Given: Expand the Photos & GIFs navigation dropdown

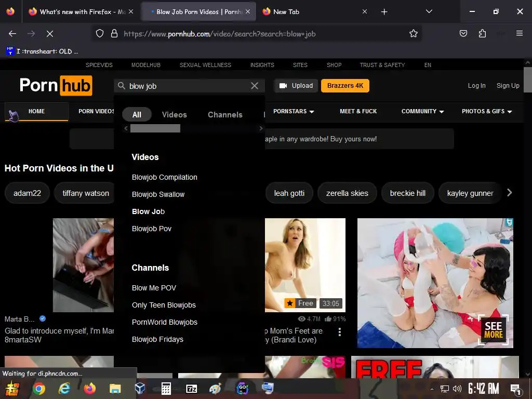Looking at the screenshot, I should point(487,111).
